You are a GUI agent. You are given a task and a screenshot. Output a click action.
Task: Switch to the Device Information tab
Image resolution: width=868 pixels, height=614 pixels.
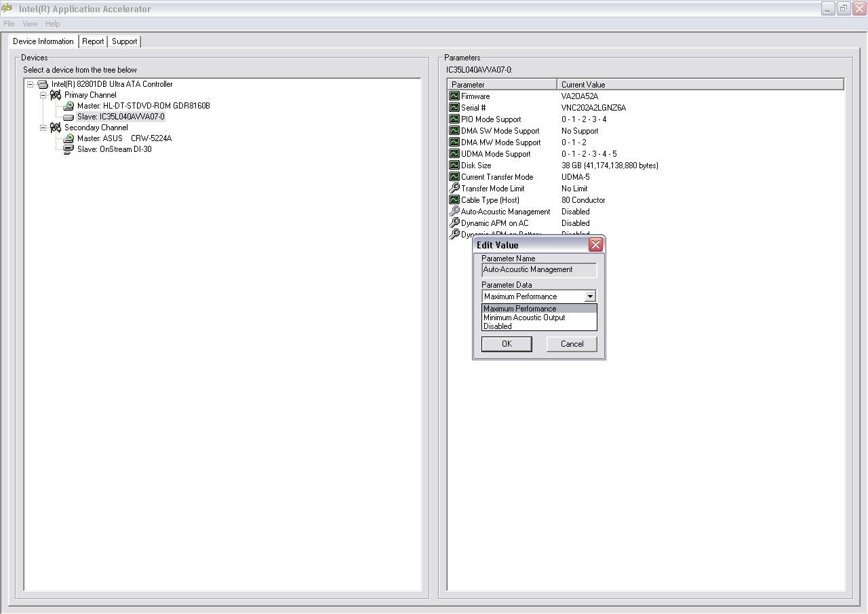43,41
